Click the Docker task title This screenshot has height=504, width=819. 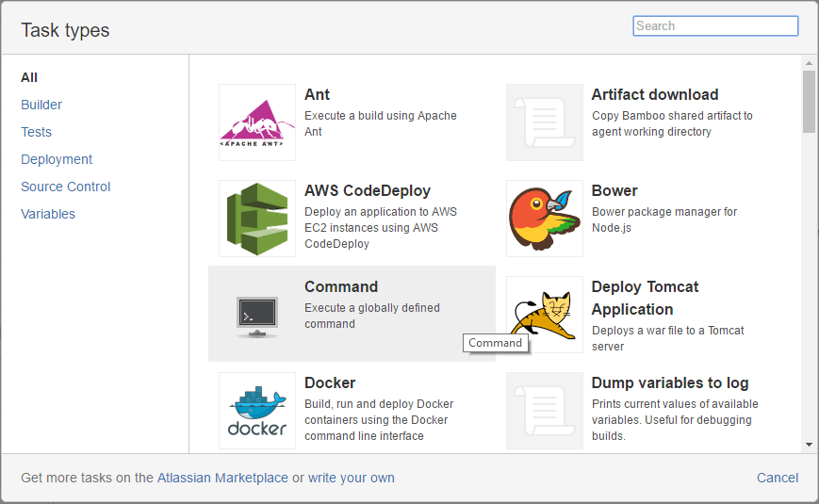[x=330, y=382]
